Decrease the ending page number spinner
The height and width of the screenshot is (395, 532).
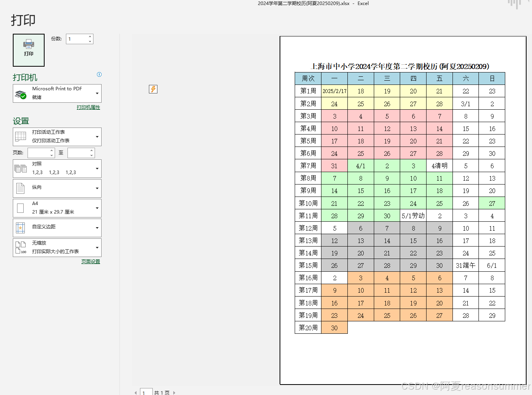(x=92, y=155)
